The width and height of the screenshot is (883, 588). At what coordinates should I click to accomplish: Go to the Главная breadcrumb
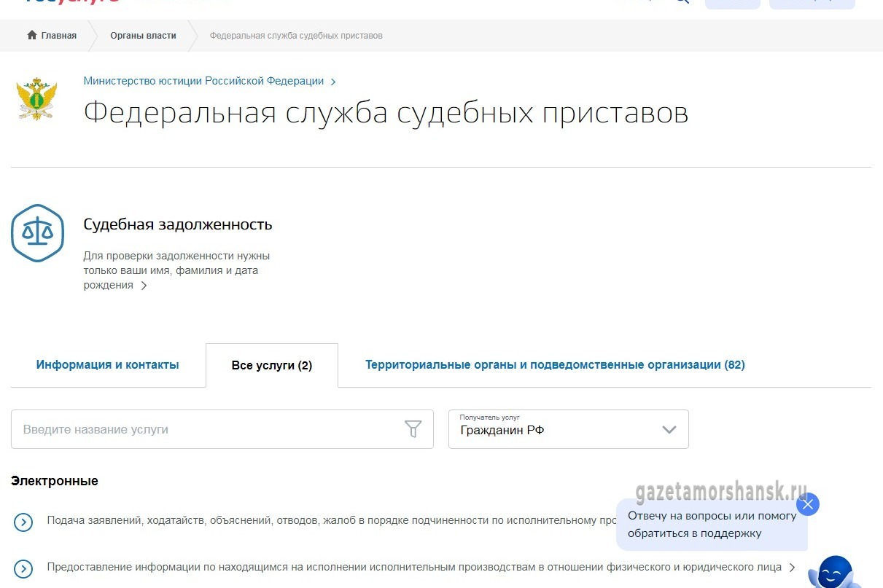(x=59, y=36)
